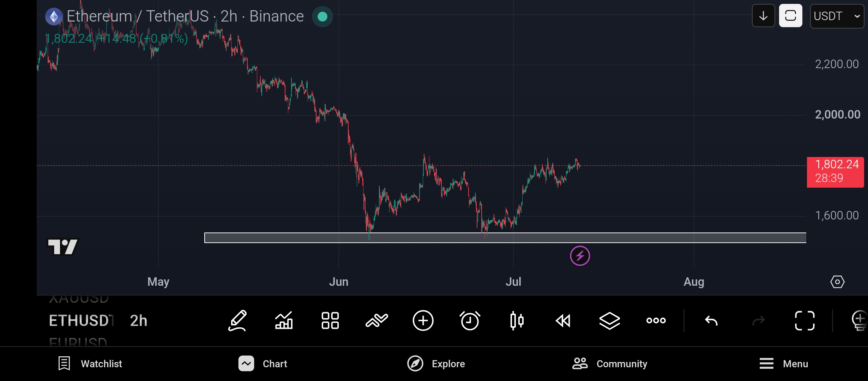868x381 pixels.
Task: Click the down arrow button at top right
Action: [x=763, y=16]
